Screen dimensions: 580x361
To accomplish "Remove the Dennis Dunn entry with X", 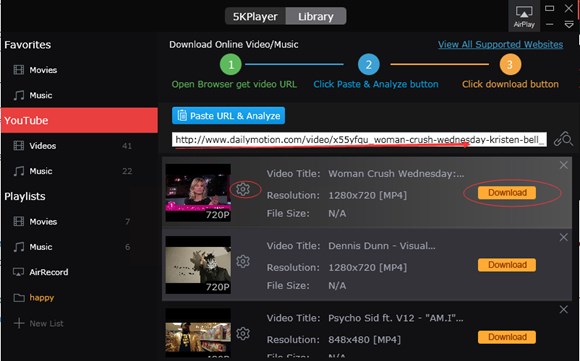I will pos(563,237).
